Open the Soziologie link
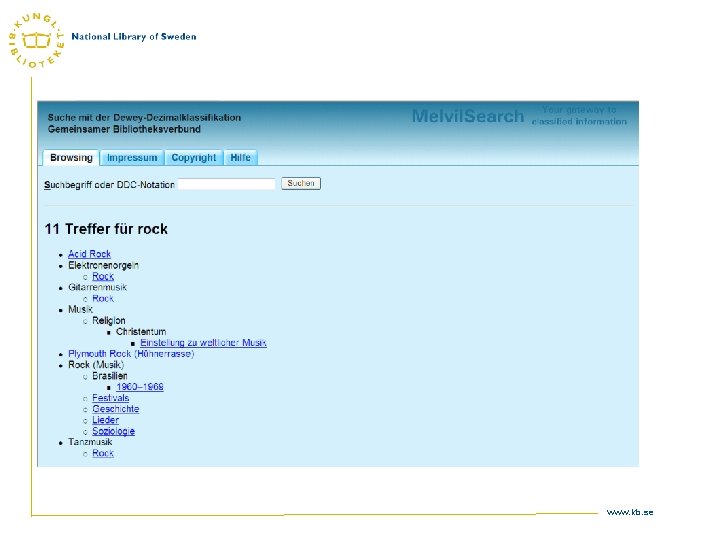The width and height of the screenshot is (720, 540). point(113,431)
